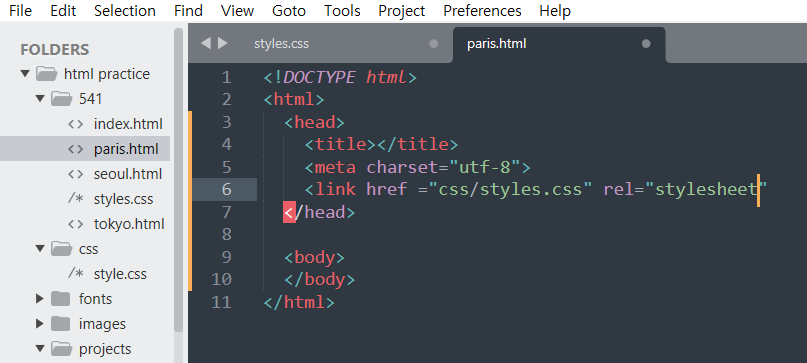807x363 pixels.
Task: Click the images folder icon
Action: 61,324
